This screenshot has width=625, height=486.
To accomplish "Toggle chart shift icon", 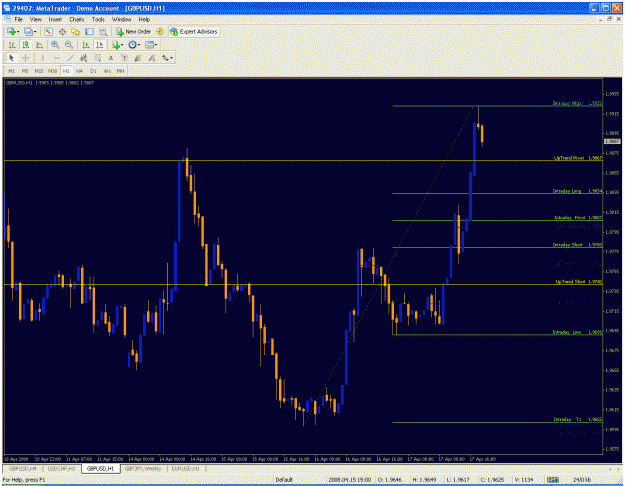I will [99, 45].
